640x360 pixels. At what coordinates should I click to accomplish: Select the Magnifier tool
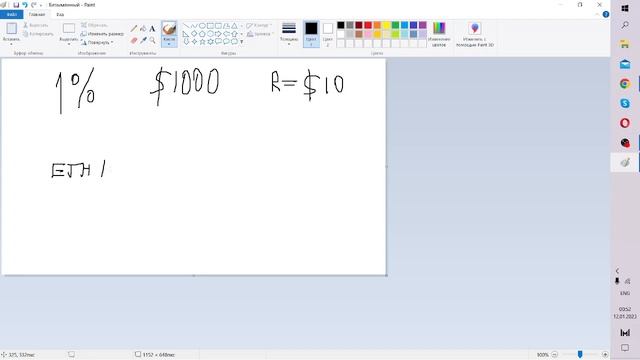pos(152,40)
